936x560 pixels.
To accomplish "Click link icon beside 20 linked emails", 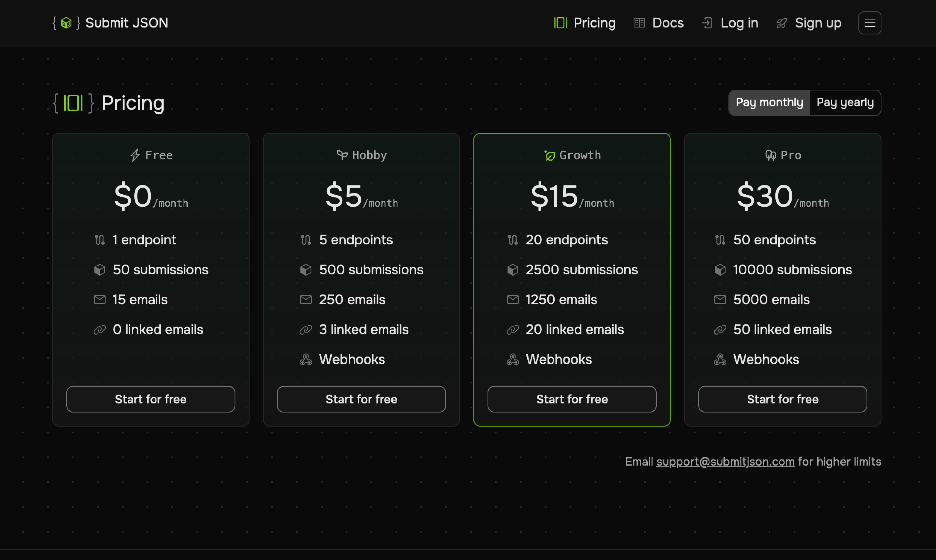I will coord(512,329).
